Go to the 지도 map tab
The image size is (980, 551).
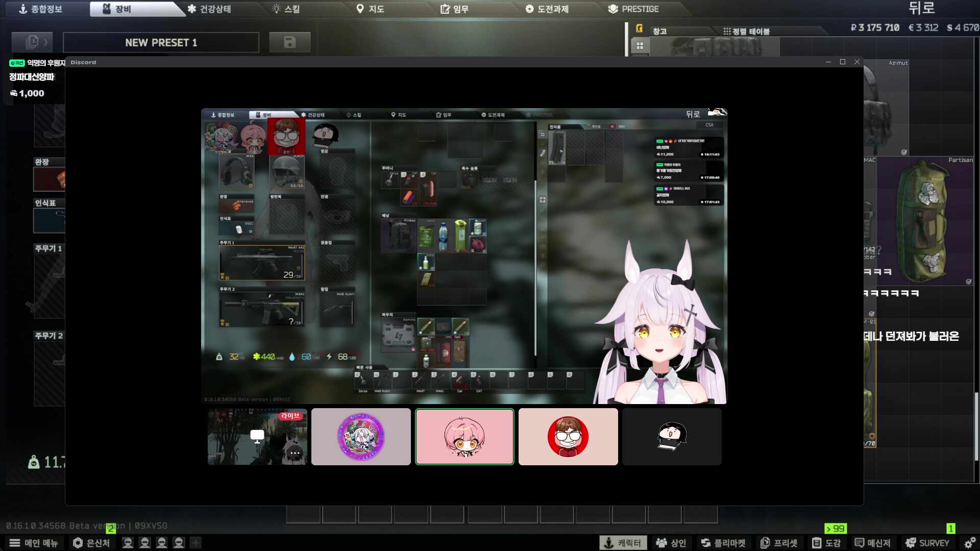click(x=370, y=9)
